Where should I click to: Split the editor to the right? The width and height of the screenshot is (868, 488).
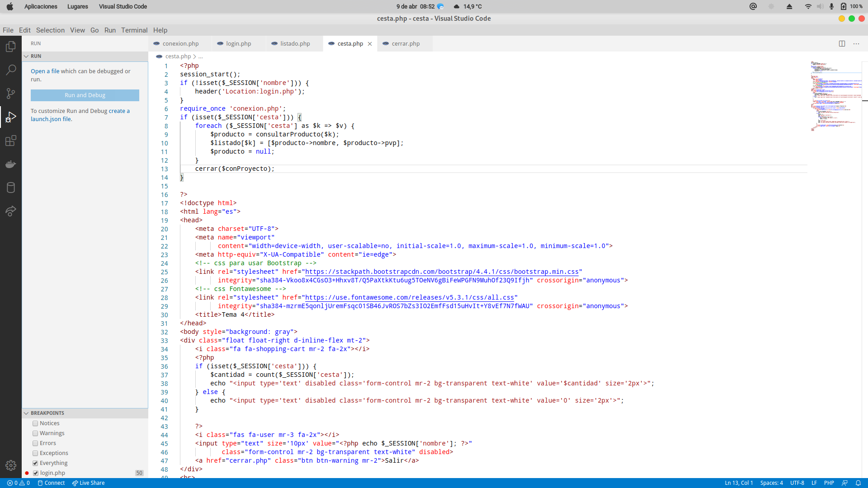tap(842, 44)
